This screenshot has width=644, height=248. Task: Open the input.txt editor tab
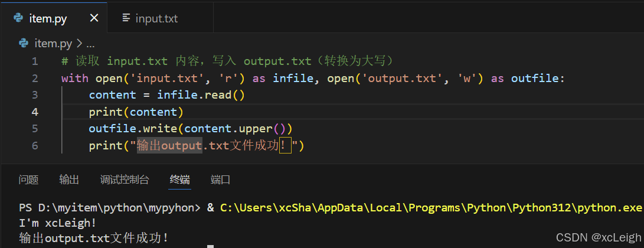click(x=160, y=18)
